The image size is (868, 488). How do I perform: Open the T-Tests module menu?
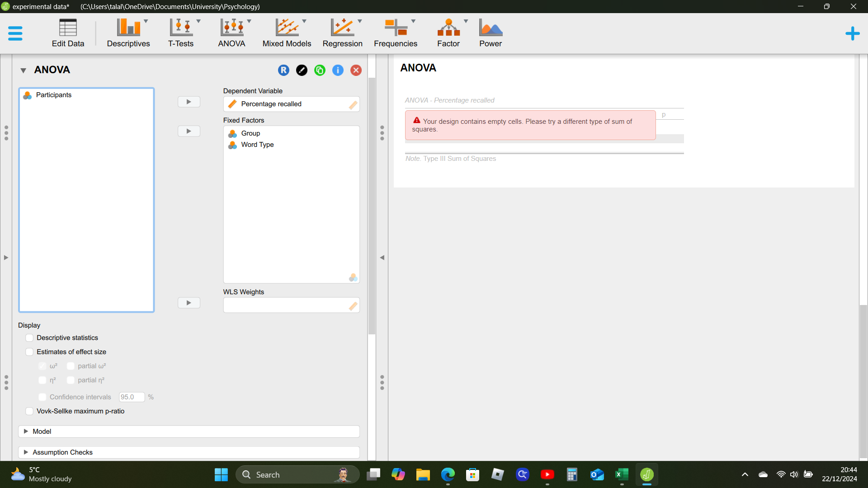pyautogui.click(x=181, y=33)
